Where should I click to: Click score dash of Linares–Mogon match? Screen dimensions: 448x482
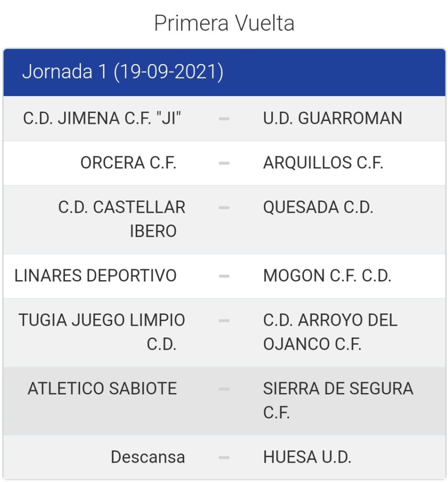[x=224, y=276]
